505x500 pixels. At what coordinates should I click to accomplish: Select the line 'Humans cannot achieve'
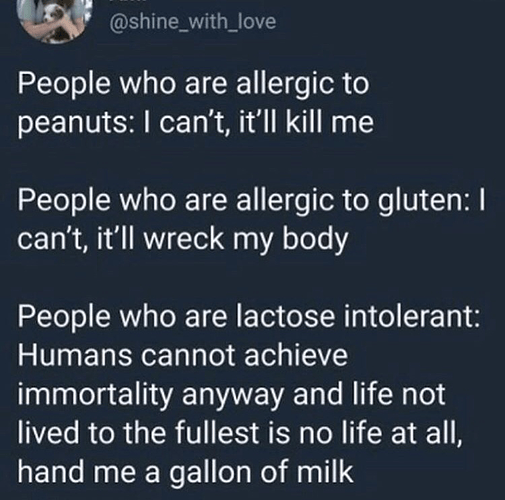coord(183,355)
